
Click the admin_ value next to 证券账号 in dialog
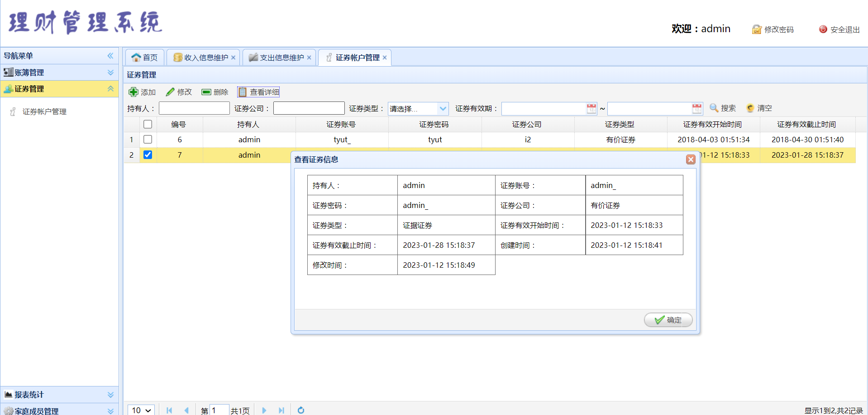[603, 185]
